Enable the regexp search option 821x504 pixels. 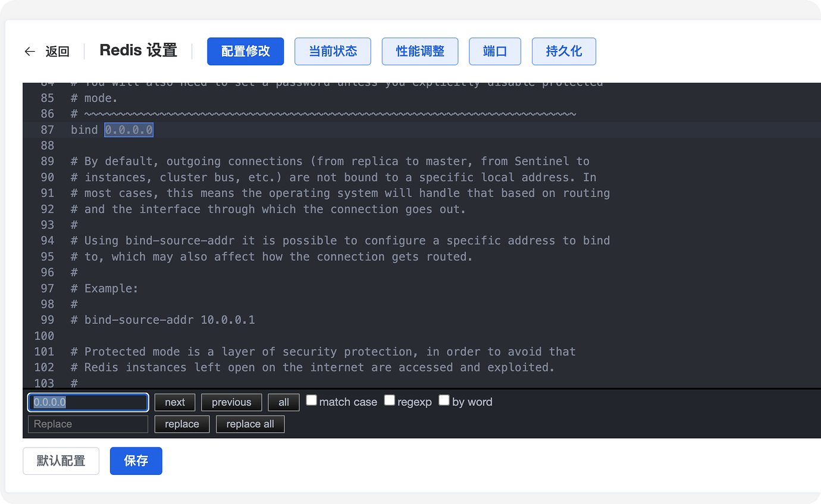[x=390, y=400]
